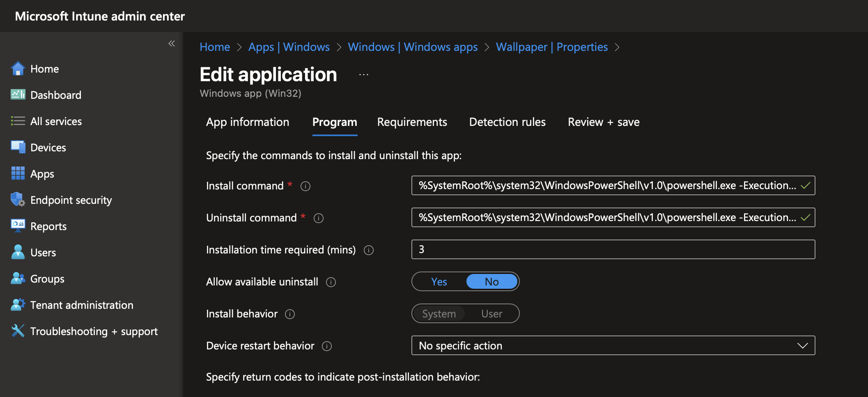Navigate to Users
Image resolution: width=868 pixels, height=397 pixels.
click(43, 253)
